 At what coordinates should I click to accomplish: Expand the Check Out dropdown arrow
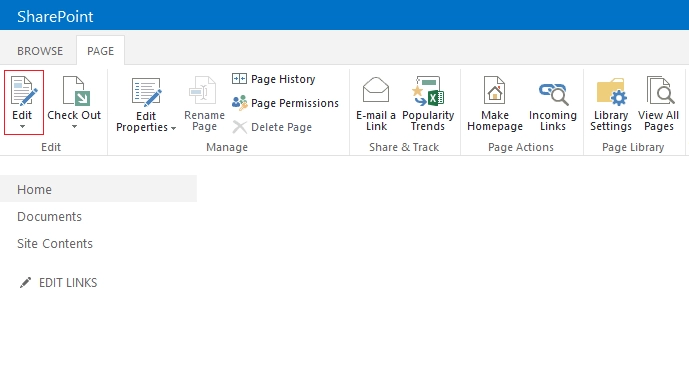point(74,127)
